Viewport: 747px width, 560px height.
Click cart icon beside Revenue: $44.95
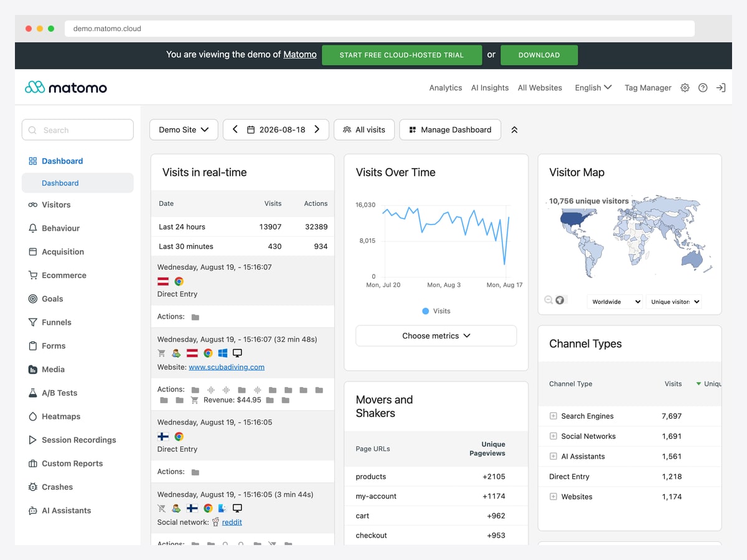click(194, 400)
